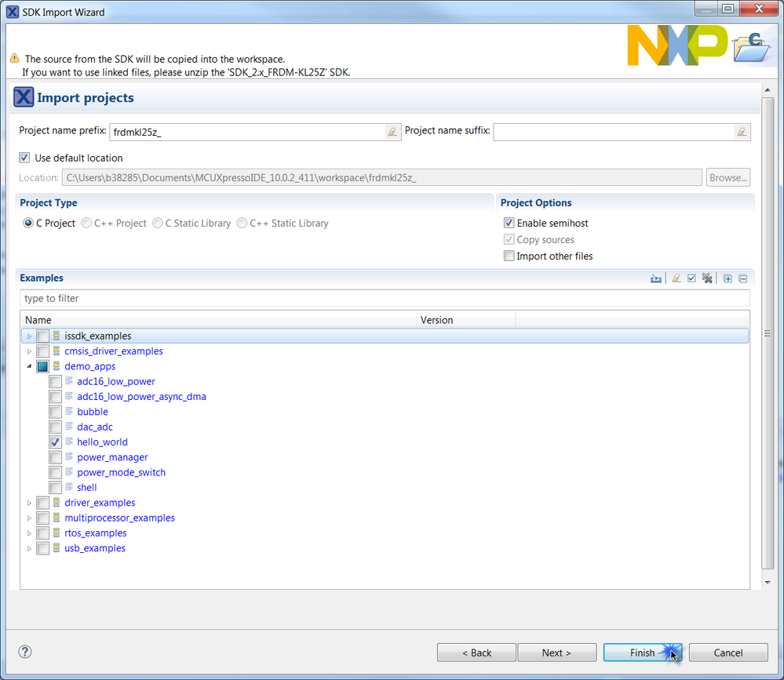
Task: Uncheck Use default location
Action: [x=24, y=158]
